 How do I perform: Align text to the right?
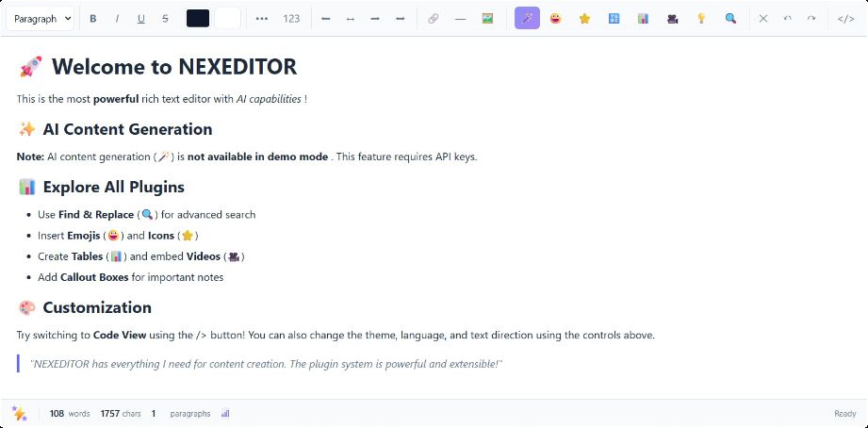point(375,18)
